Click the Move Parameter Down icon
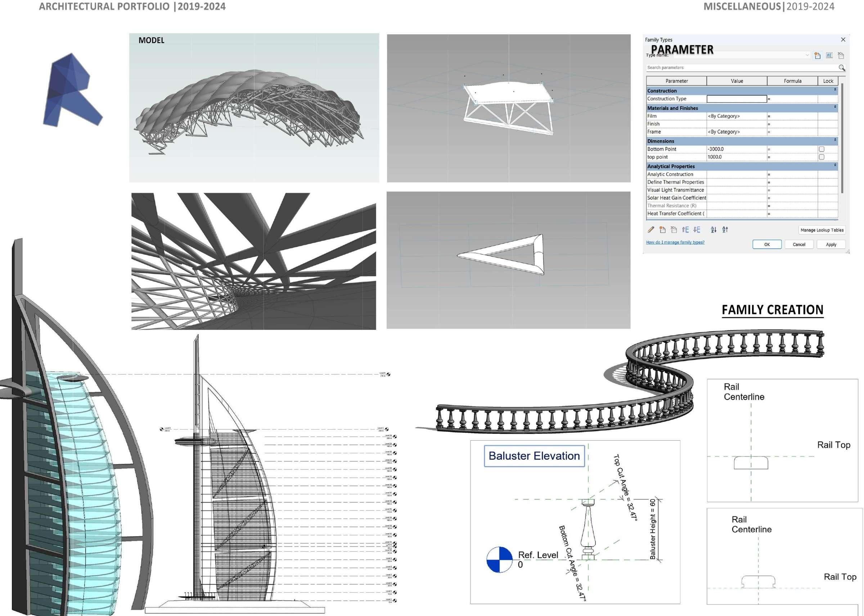 [x=696, y=229]
